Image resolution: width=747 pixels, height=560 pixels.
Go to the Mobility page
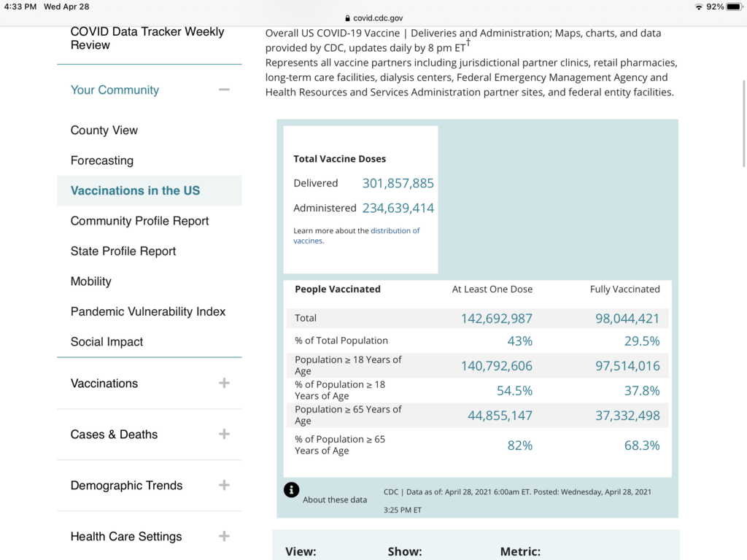(91, 281)
